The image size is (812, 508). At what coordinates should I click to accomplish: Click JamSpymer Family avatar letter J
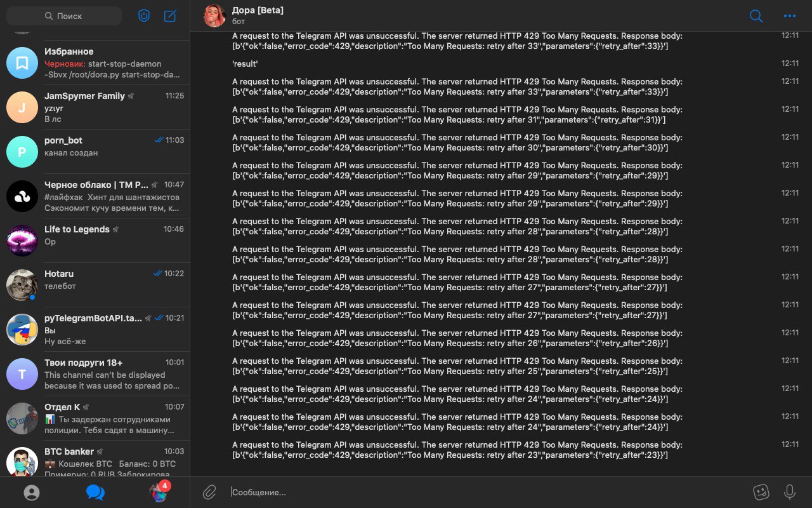(22, 107)
